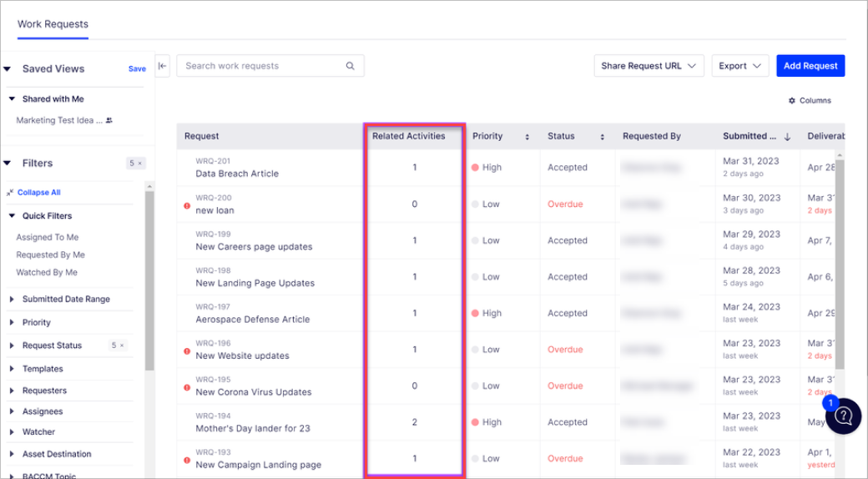
Task: Click the Search work requests field
Action: 263,66
